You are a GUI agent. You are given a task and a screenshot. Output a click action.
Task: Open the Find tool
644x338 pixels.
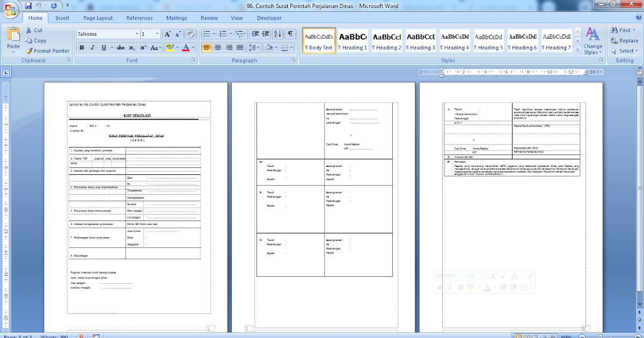624,30
